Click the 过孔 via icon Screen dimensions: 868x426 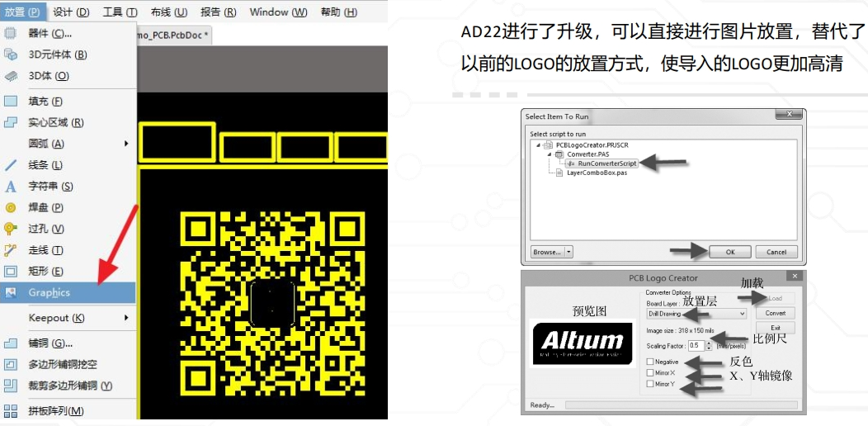11,228
